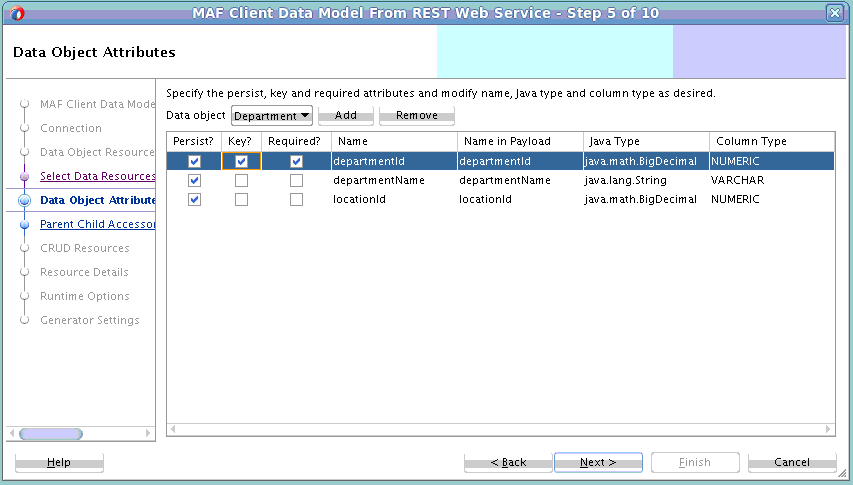Click the Add button
This screenshot has height=485, width=853.
[345, 115]
